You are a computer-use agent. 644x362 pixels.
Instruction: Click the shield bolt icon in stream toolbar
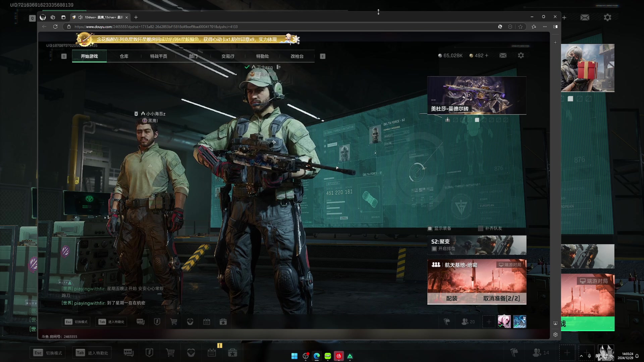point(157,322)
